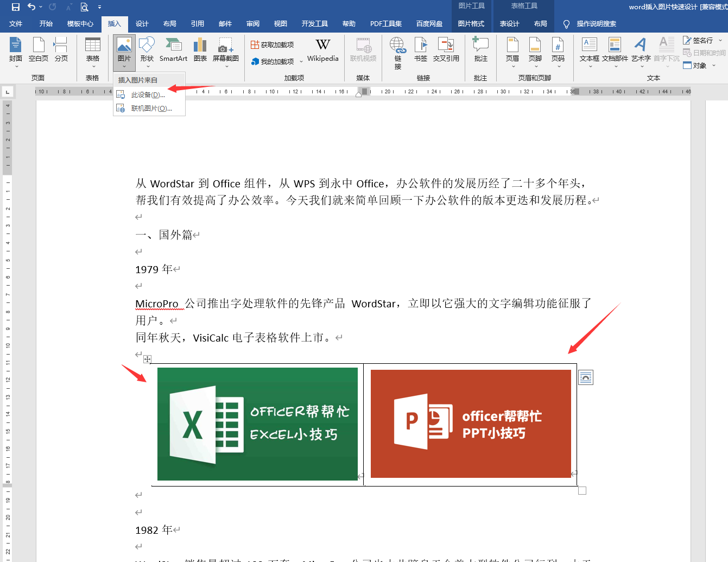Save the document with the floppy icon
Viewport: 728px width, 562px height.
pos(16,7)
